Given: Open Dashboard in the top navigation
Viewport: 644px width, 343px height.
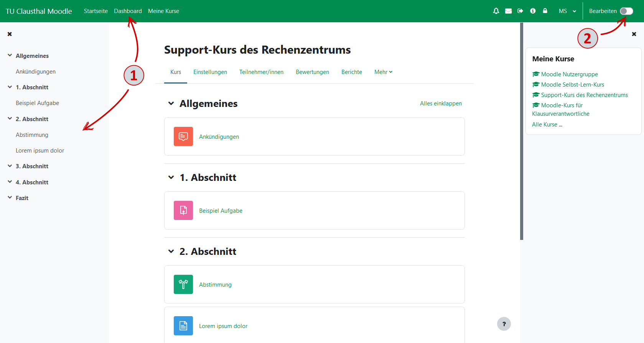Looking at the screenshot, I should coord(128,11).
